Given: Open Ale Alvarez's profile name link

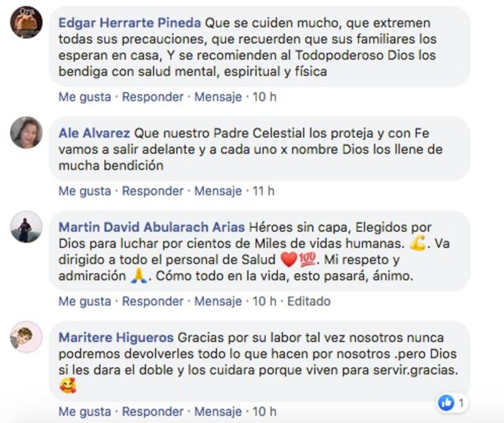Looking at the screenshot, I should point(94,133).
